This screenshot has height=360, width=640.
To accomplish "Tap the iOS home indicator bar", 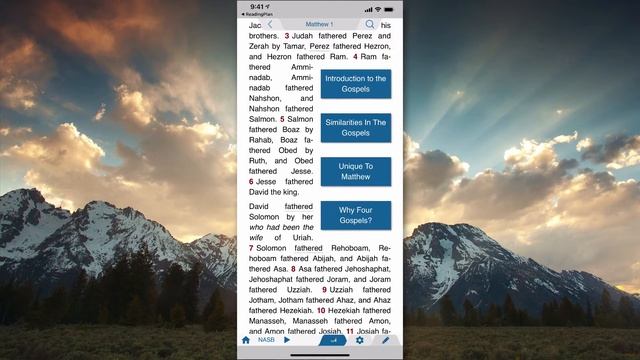I will [320, 355].
